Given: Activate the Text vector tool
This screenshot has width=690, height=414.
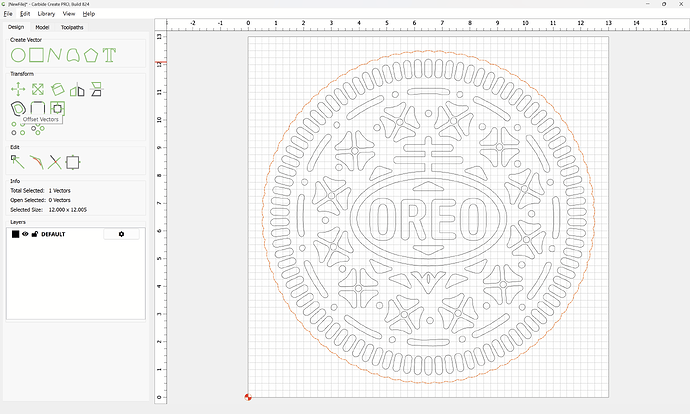Looking at the screenshot, I should [110, 54].
